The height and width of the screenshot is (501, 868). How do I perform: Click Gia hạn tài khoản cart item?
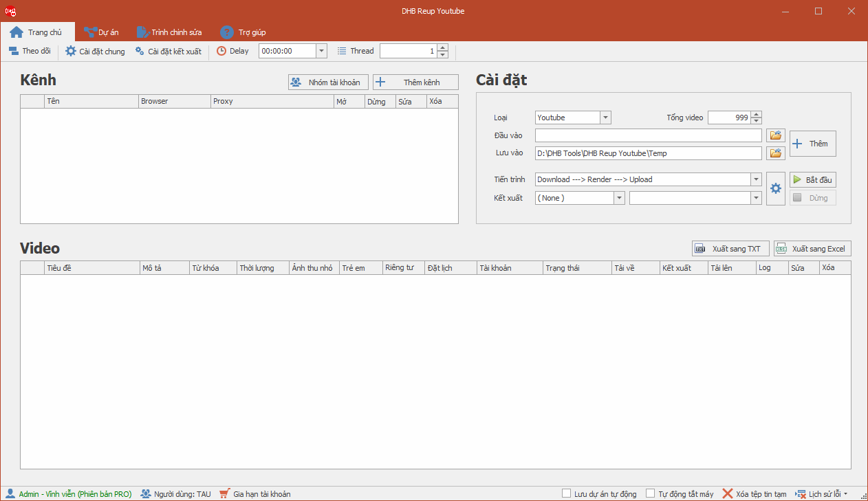click(x=254, y=493)
